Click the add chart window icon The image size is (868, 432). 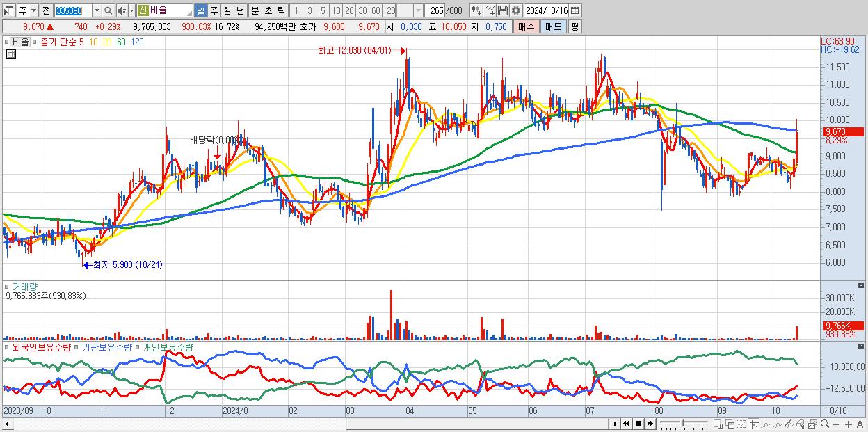718,424
